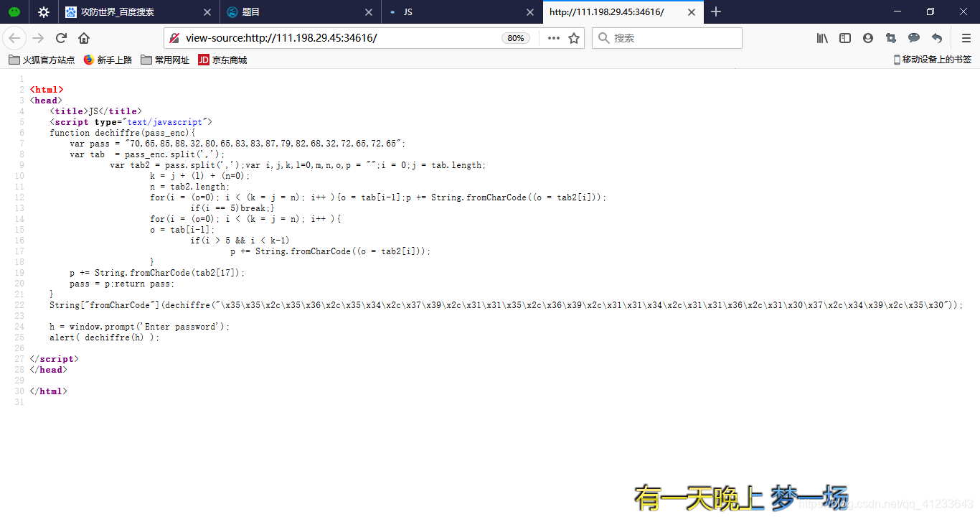
Task: Open 移动设备上的书签 mobile bookmarks
Action: [x=933, y=60]
